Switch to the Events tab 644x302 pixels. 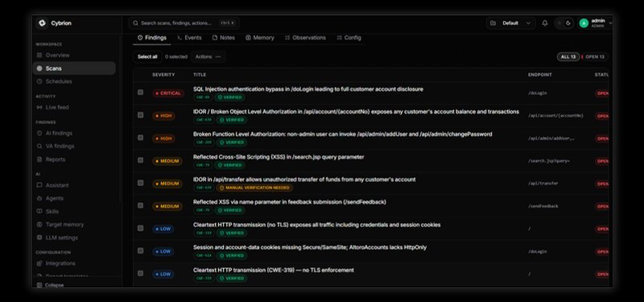(189, 37)
